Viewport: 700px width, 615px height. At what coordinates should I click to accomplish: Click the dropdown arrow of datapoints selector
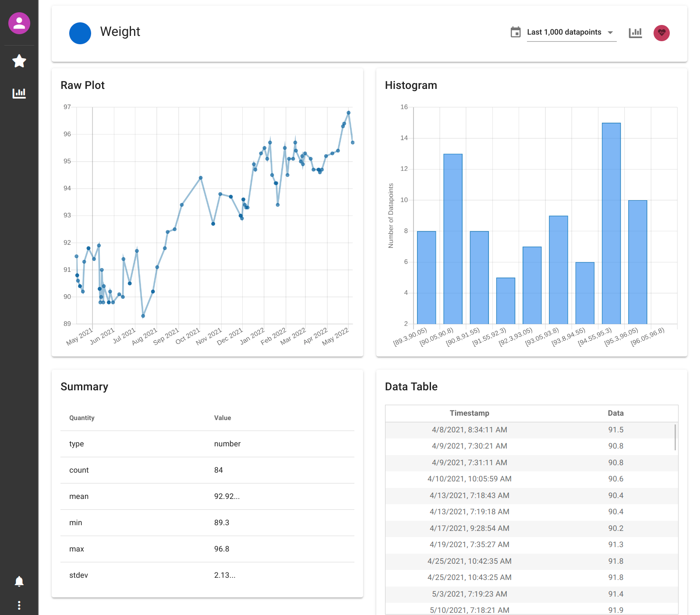(610, 32)
